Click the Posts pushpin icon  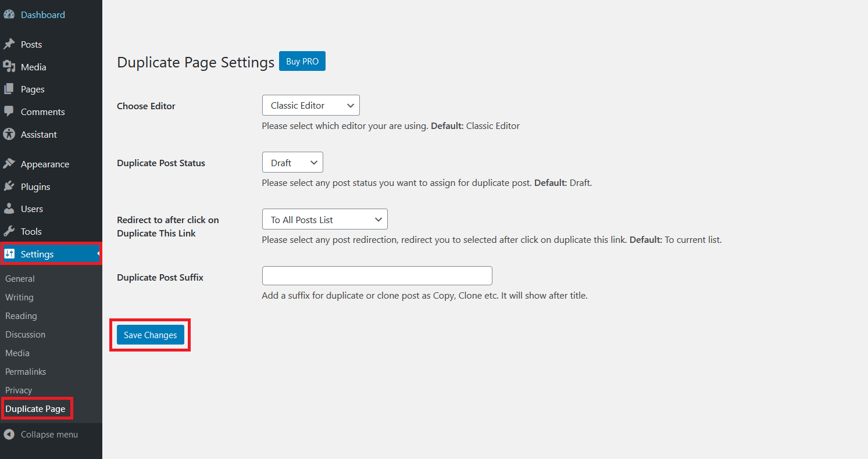click(x=9, y=44)
